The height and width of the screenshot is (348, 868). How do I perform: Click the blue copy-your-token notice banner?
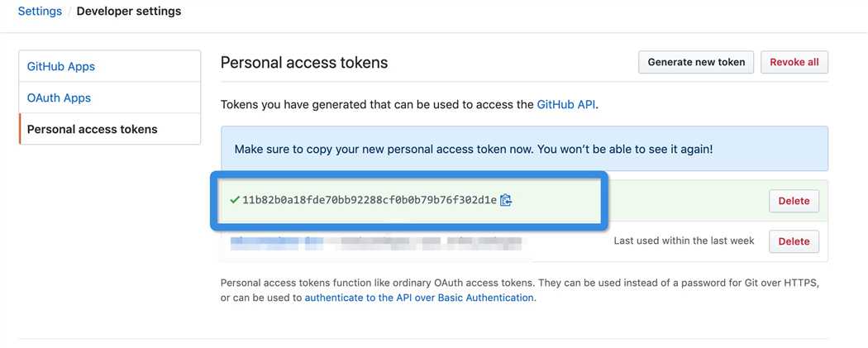tap(524, 148)
